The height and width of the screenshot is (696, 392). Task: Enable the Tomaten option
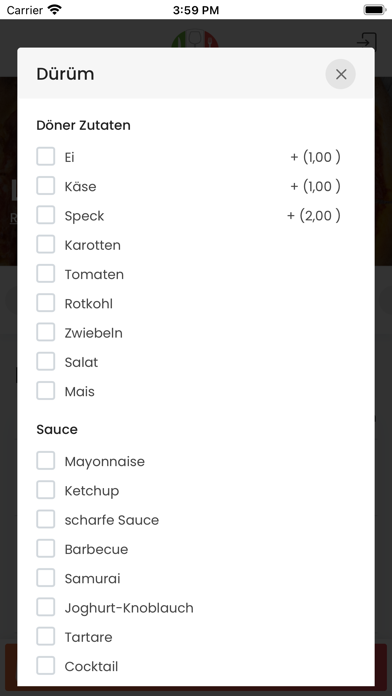click(x=45, y=274)
